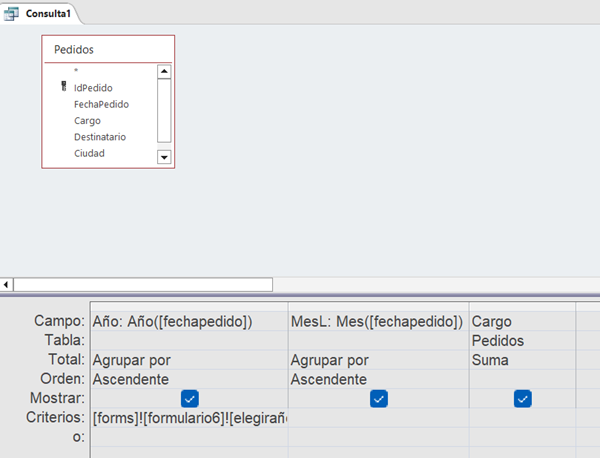Open Orden cell Ascendente in Año column
Screen dimensions: 600x458
(x=189, y=379)
